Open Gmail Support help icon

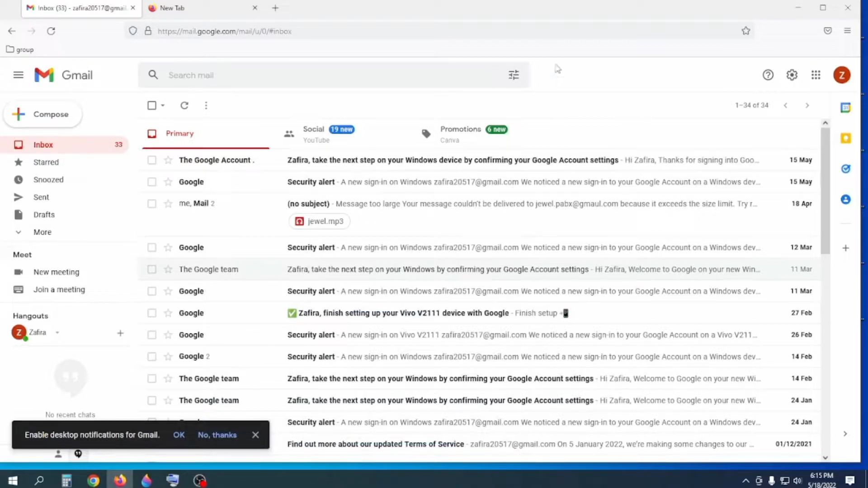click(768, 75)
